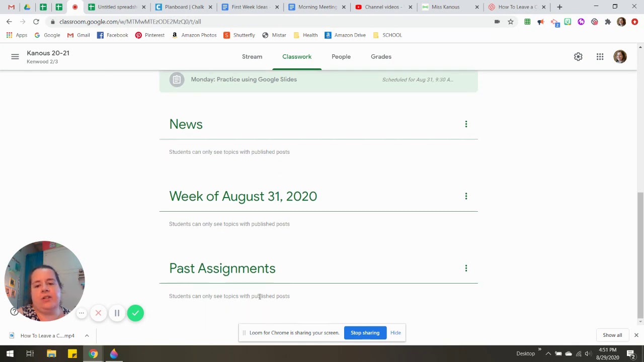The width and height of the screenshot is (644, 362).
Task: Open the Google account profile picture
Action: coord(620,57)
